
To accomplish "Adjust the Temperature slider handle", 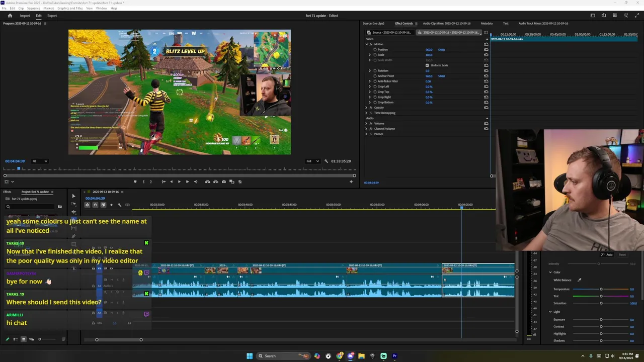I will 601,289.
